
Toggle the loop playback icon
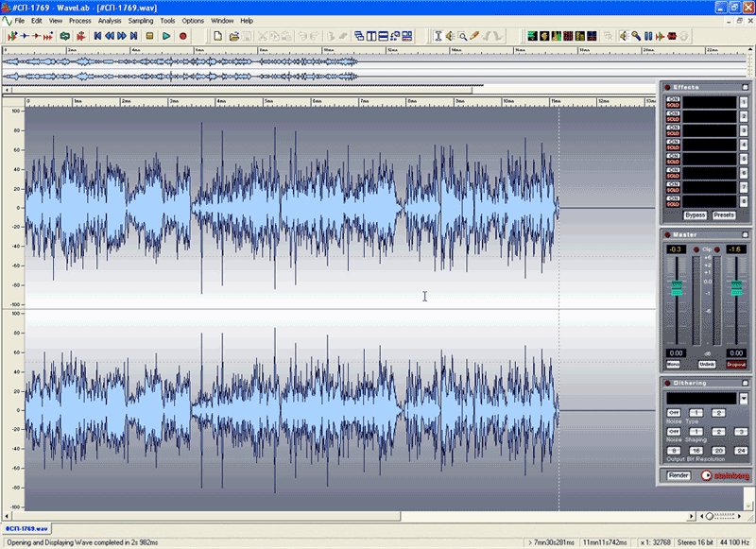tap(64, 36)
